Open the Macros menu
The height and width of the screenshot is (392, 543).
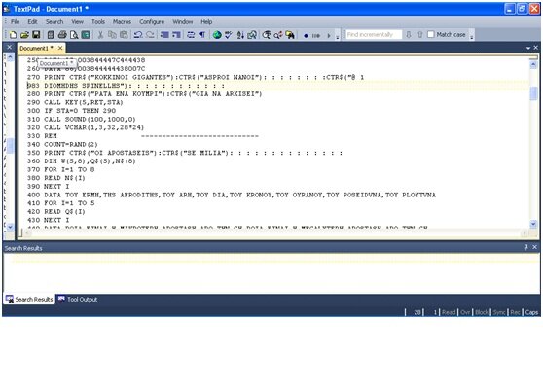point(122,21)
